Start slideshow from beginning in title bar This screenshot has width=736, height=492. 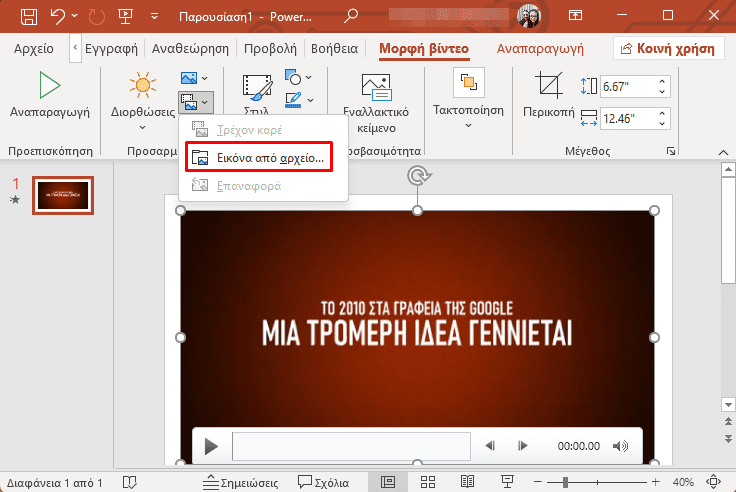[125, 16]
